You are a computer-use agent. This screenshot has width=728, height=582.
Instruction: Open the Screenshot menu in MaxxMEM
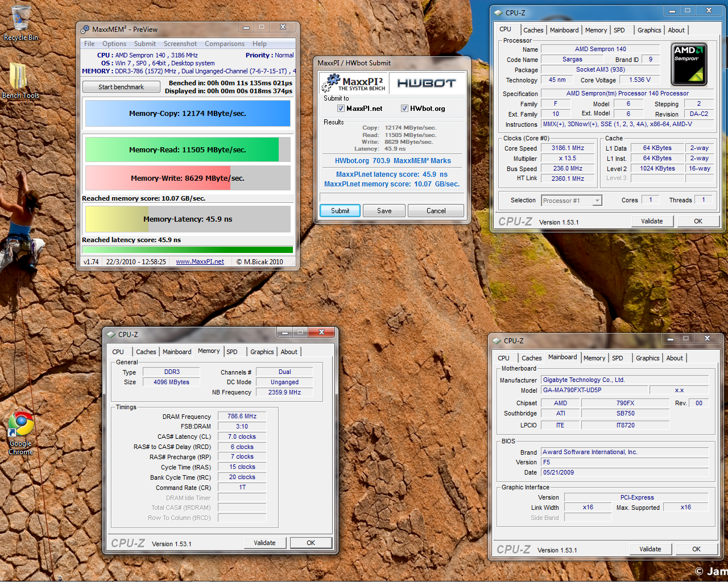(180, 44)
